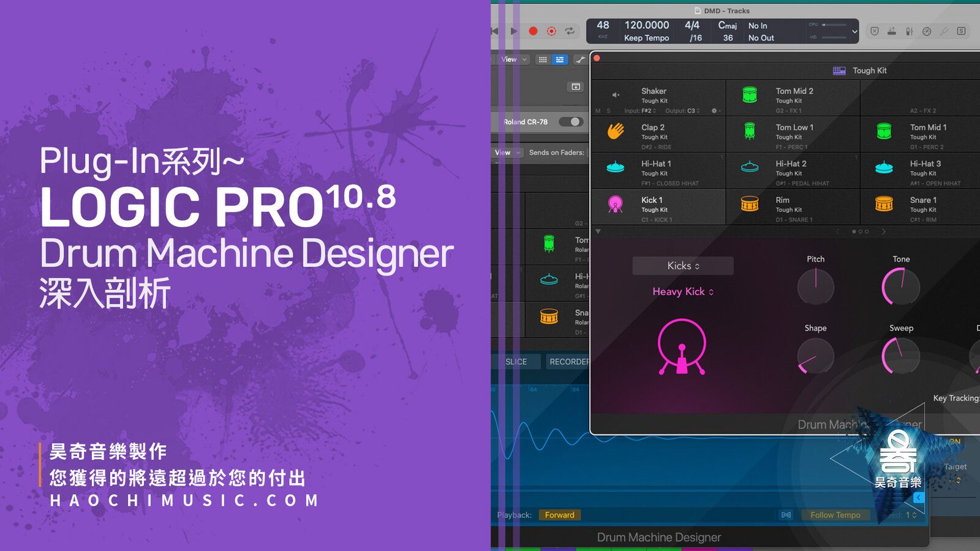Select the first pad page dot
Image resolution: width=980 pixels, height=551 pixels.
point(854,231)
